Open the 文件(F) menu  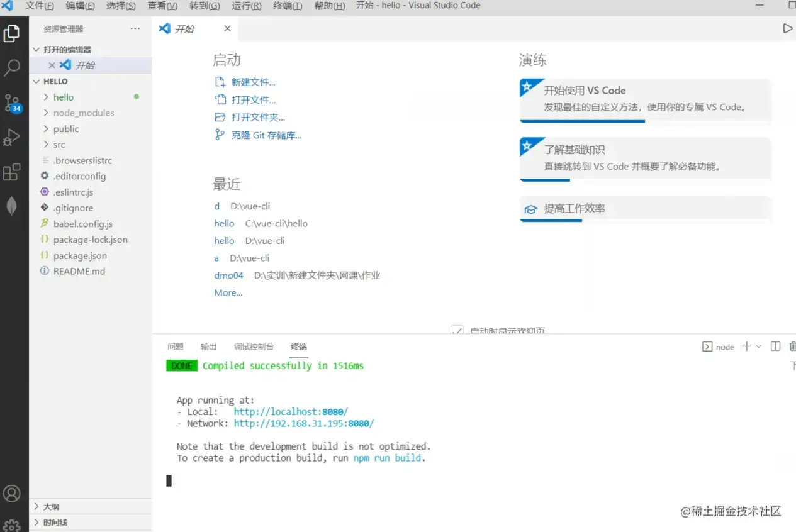coord(39,6)
